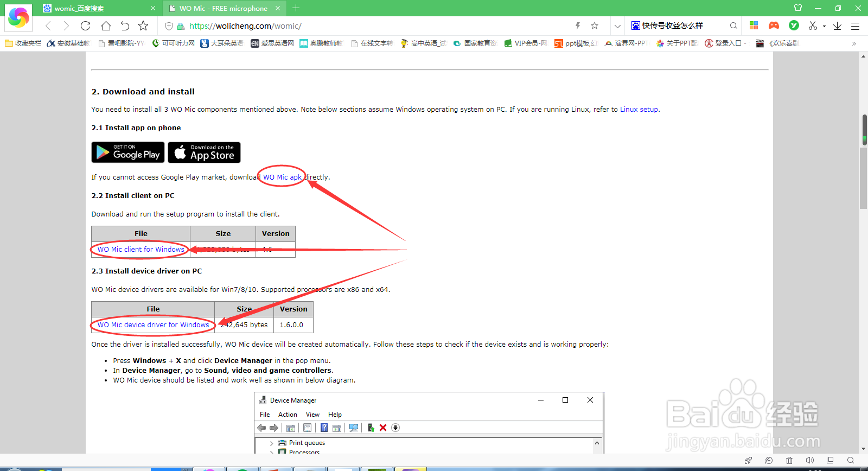868x471 pixels.
Task: Open the skin/theme shirt icon in title bar
Action: pos(798,8)
